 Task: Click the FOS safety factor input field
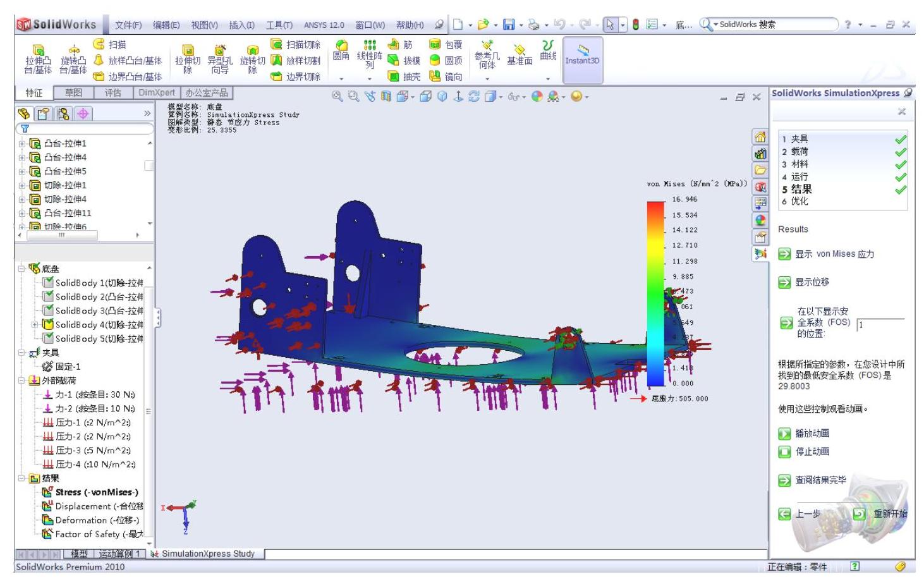point(881,324)
